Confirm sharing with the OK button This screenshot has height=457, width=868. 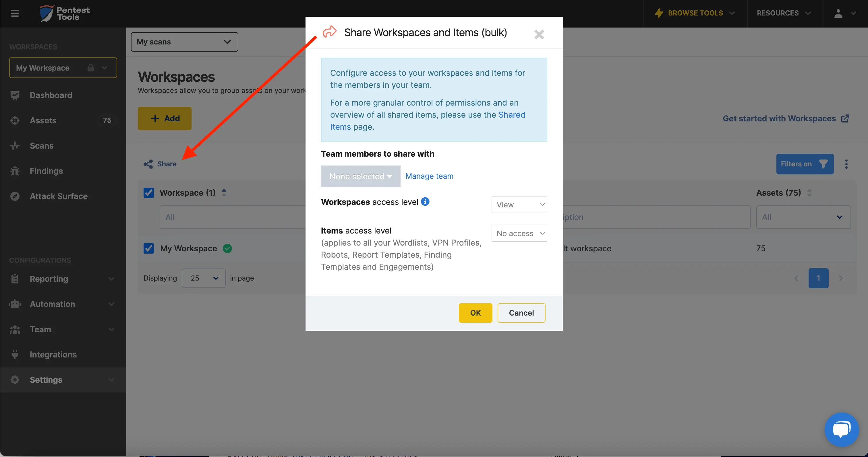(475, 313)
